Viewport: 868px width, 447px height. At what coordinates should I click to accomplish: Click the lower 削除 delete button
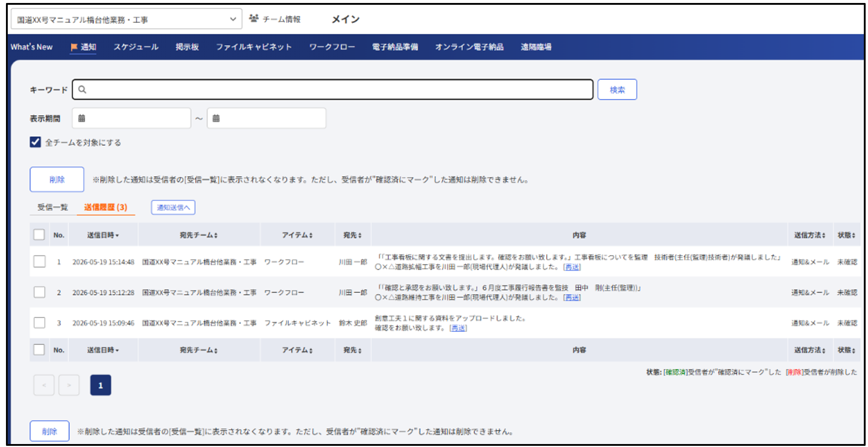click(x=50, y=431)
